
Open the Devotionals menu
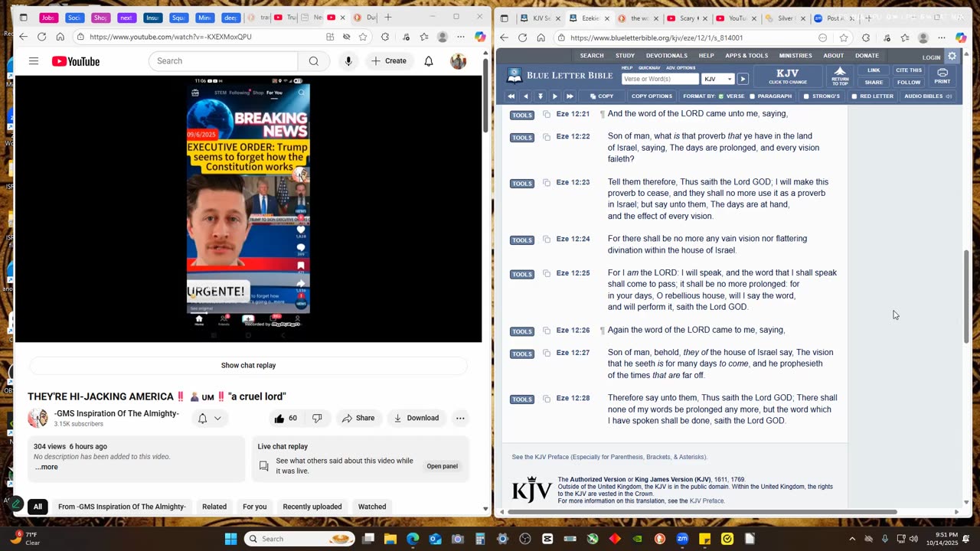[666, 56]
